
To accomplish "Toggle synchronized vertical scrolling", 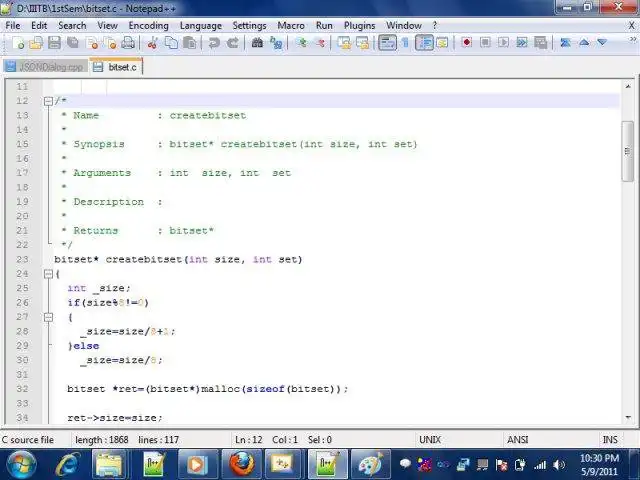I will 344,42.
